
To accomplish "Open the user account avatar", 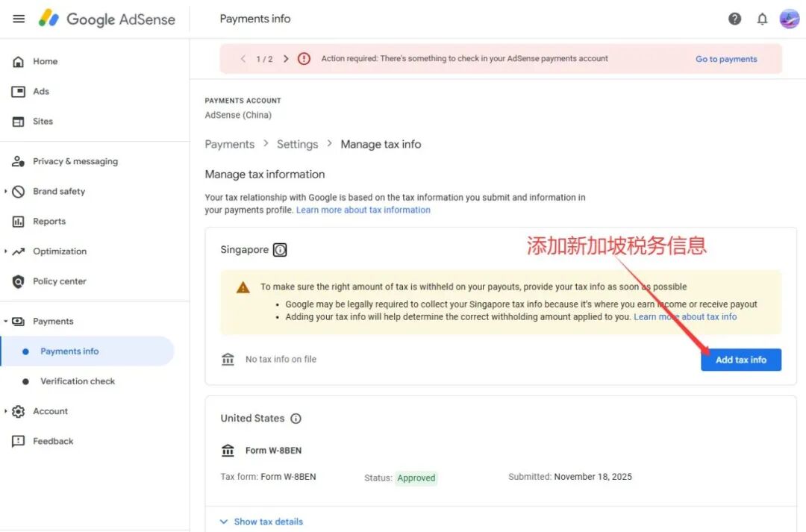I will tap(789, 19).
